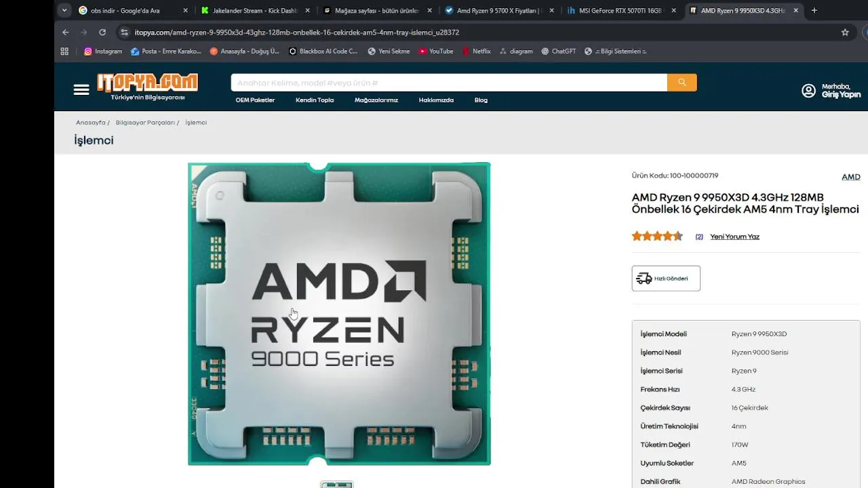This screenshot has width=868, height=488.
Task: Click the Yeni Yorum Yaz link
Action: click(x=734, y=237)
